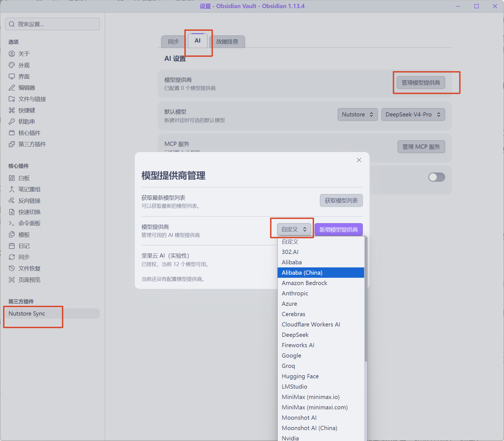Click the 核心插件 box icon
This screenshot has width=504, height=441.
tap(12, 133)
